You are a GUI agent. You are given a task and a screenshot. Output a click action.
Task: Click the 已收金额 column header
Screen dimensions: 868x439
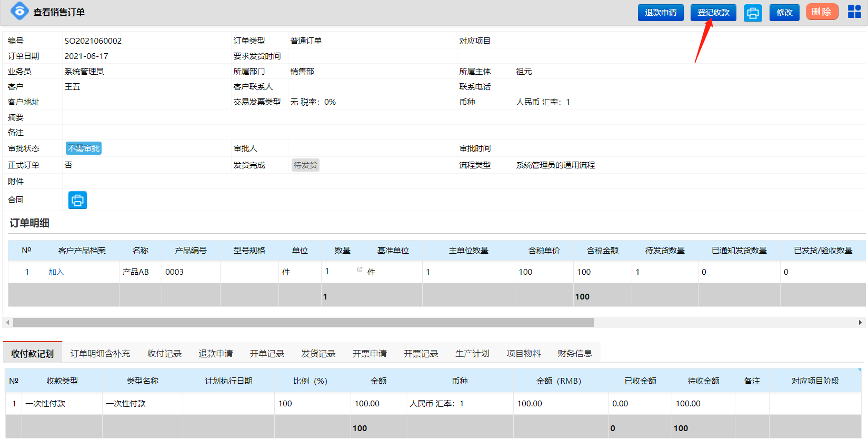click(641, 381)
